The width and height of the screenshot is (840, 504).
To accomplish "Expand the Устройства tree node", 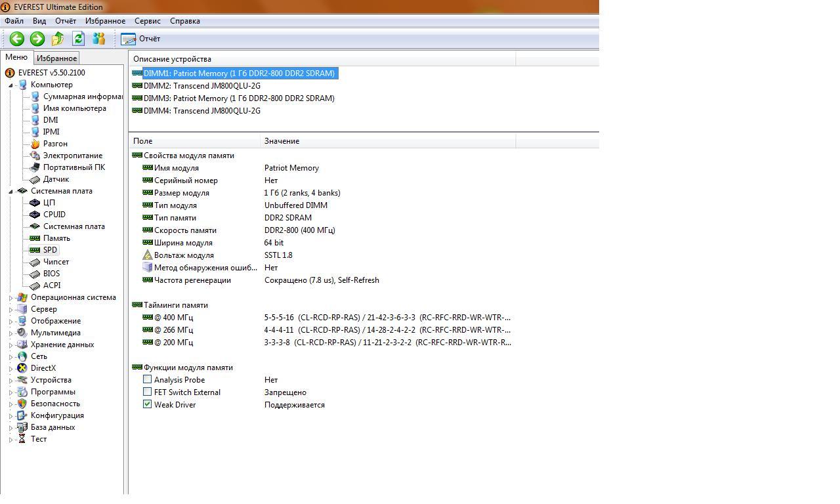I will pos(10,381).
